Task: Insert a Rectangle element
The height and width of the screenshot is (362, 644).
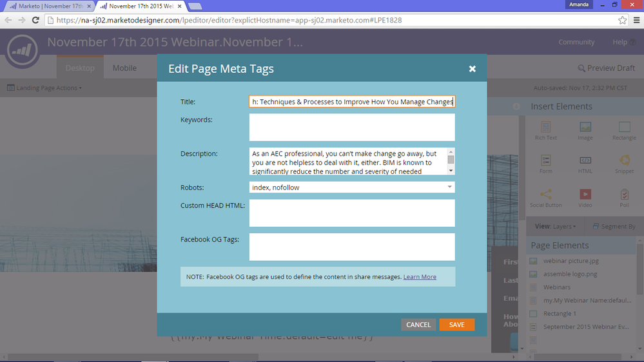Action: [x=624, y=131]
